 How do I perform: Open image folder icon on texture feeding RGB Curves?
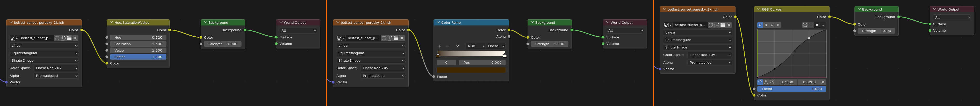click(723, 25)
